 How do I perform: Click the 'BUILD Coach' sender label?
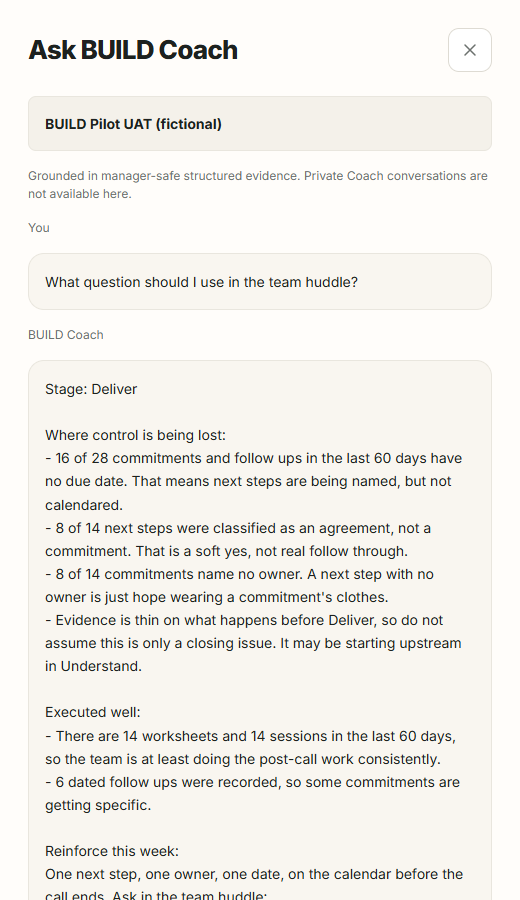[x=66, y=335]
